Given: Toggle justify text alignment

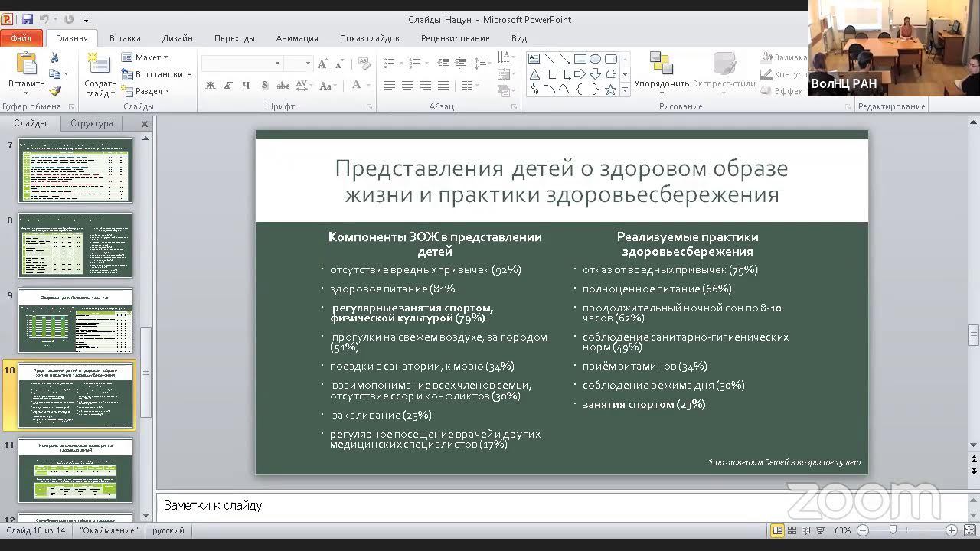Looking at the screenshot, I should tap(443, 86).
